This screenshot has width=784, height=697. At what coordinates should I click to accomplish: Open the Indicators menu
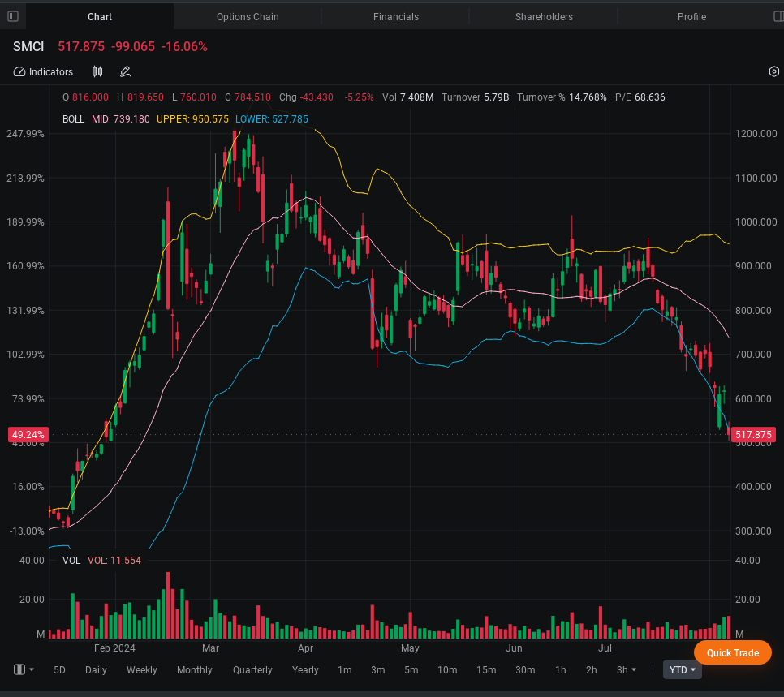(x=44, y=72)
